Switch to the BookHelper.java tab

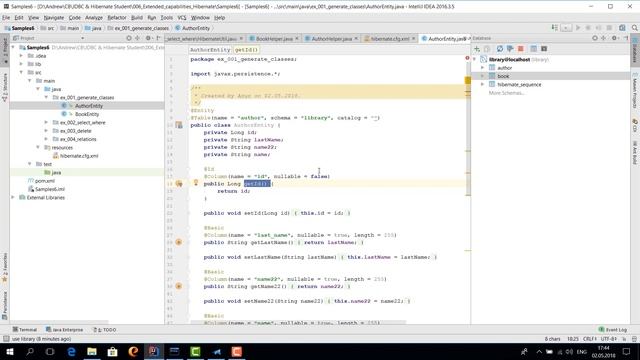pos(274,38)
